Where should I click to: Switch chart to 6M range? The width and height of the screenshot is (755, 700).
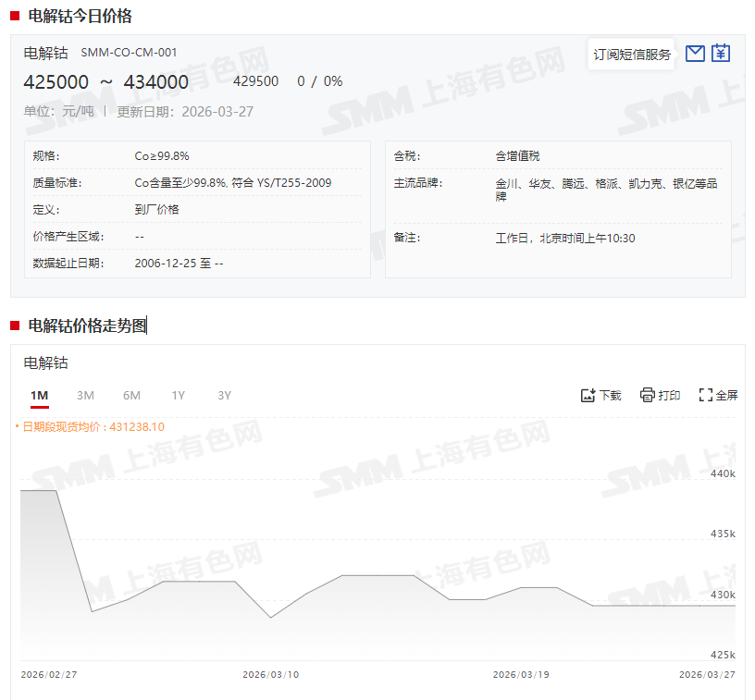(x=131, y=396)
